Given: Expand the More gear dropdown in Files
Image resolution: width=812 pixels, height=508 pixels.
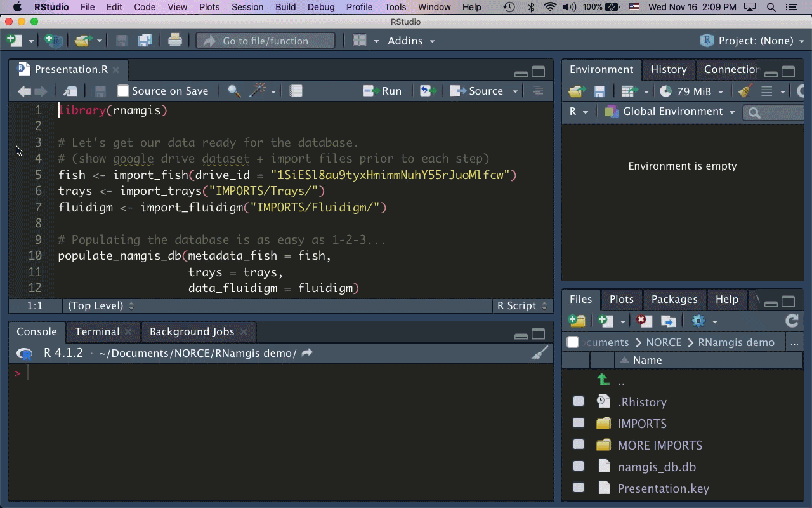Looking at the screenshot, I should tap(704, 321).
